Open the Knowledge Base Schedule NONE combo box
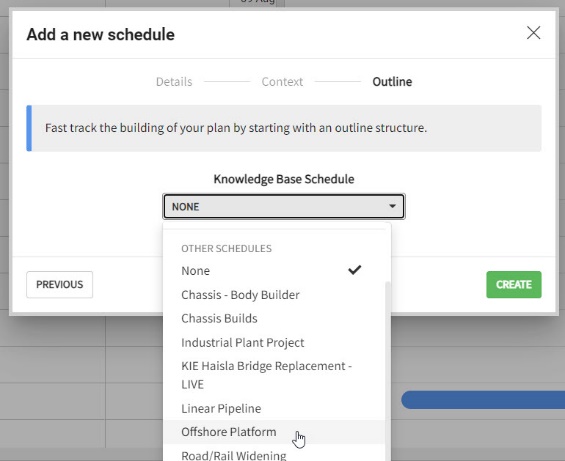The height and width of the screenshot is (461, 565). tap(284, 207)
